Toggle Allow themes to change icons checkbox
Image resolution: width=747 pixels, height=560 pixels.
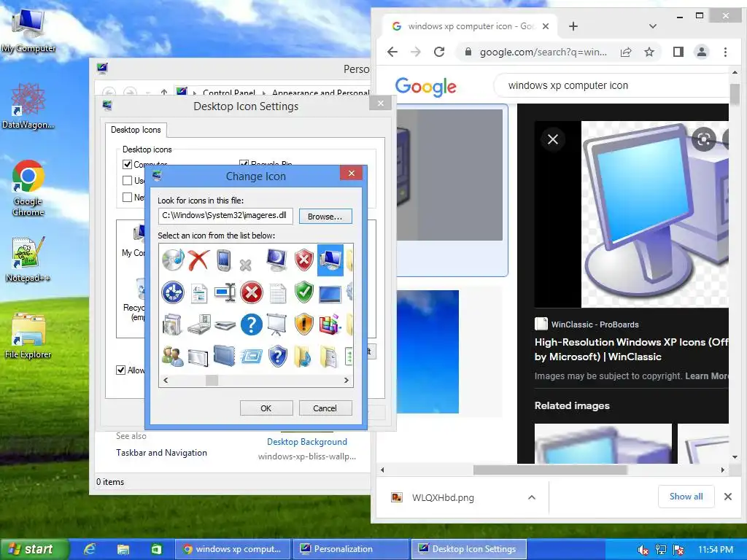[x=121, y=370]
